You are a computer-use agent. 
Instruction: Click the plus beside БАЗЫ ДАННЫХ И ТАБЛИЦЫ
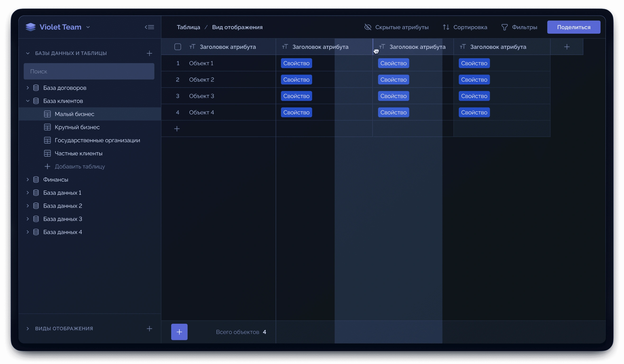[149, 53]
